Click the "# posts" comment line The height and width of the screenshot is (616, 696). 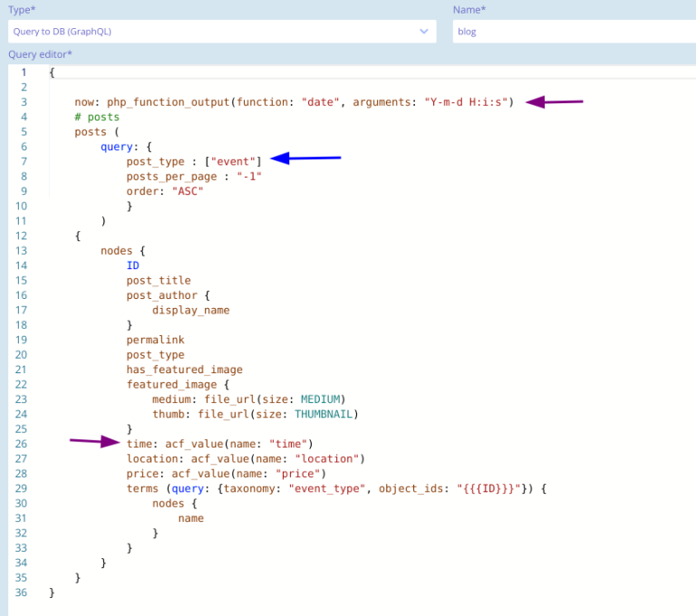[97, 117]
